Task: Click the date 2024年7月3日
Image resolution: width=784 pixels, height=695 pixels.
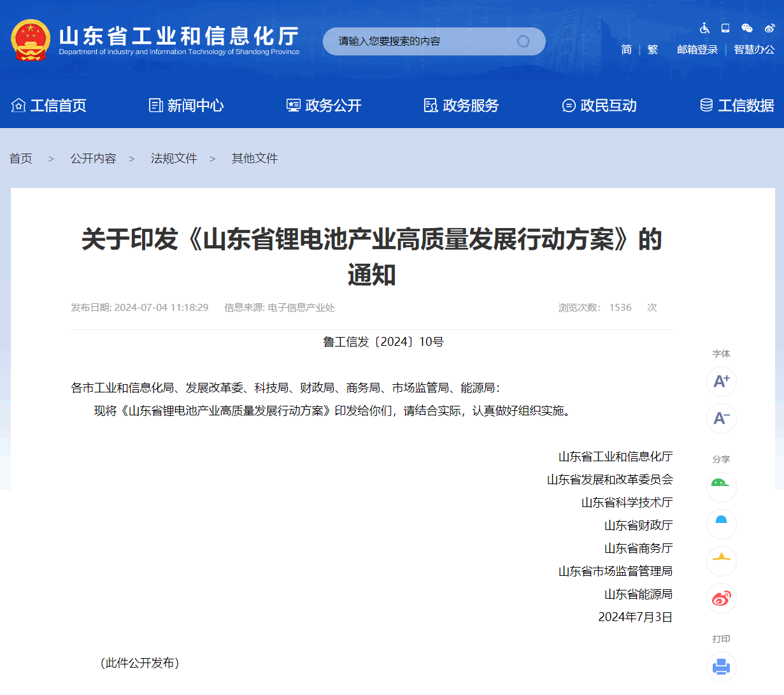Action: click(636, 617)
